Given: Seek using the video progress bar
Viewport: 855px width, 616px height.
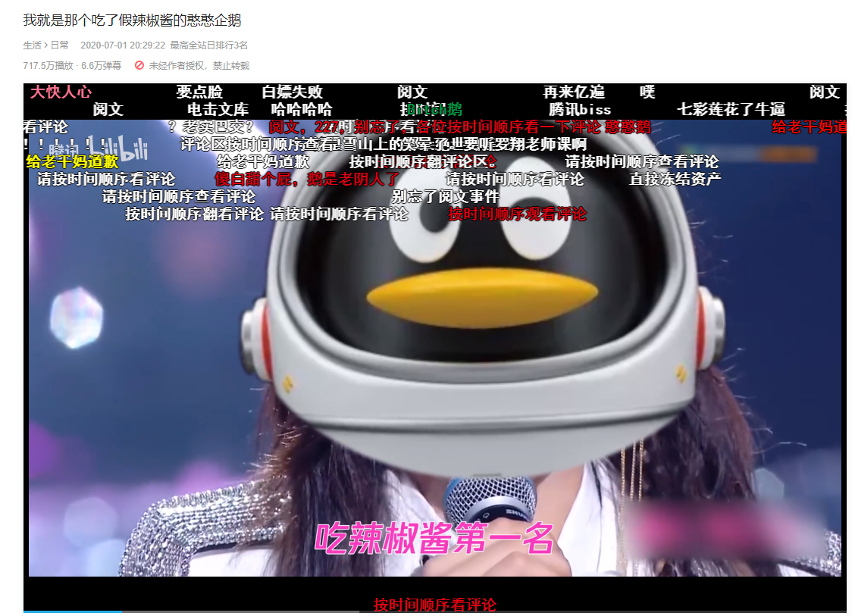Looking at the screenshot, I should [434, 611].
